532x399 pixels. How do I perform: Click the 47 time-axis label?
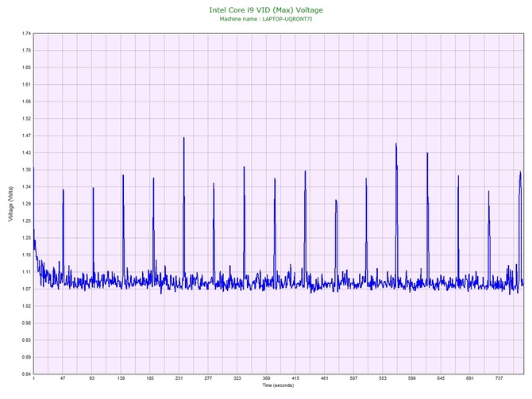tap(63, 378)
